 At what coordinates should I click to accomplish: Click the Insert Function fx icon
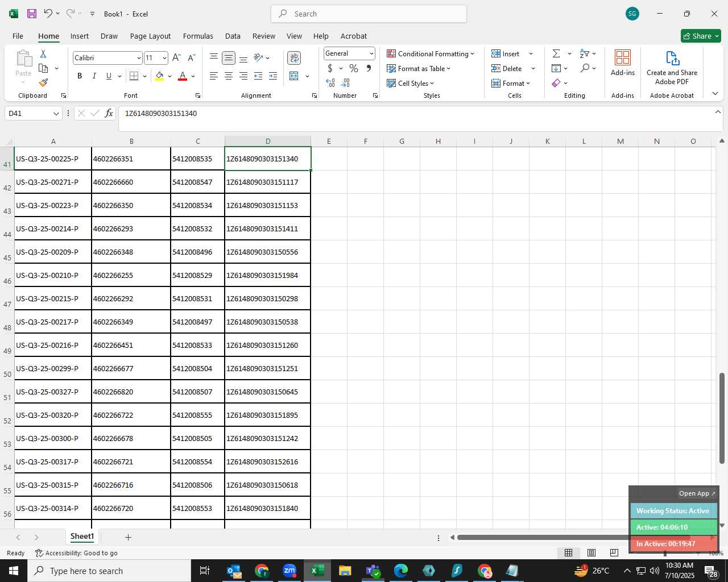coord(109,114)
